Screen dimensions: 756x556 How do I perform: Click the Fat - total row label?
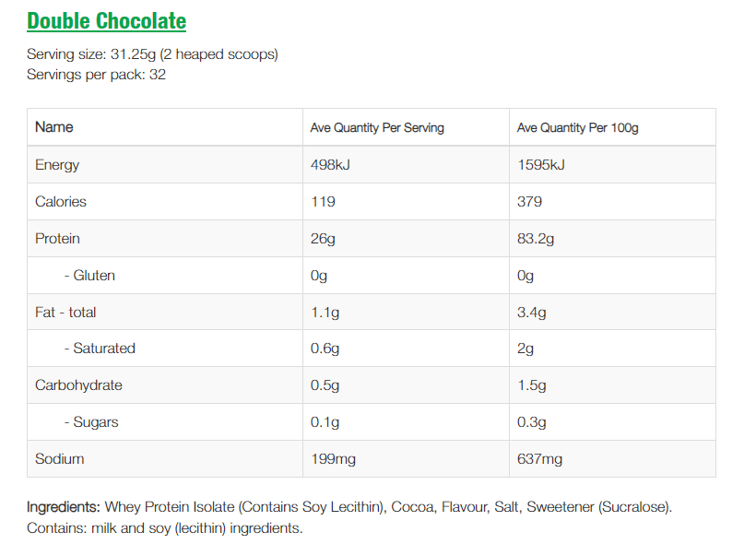65,313
